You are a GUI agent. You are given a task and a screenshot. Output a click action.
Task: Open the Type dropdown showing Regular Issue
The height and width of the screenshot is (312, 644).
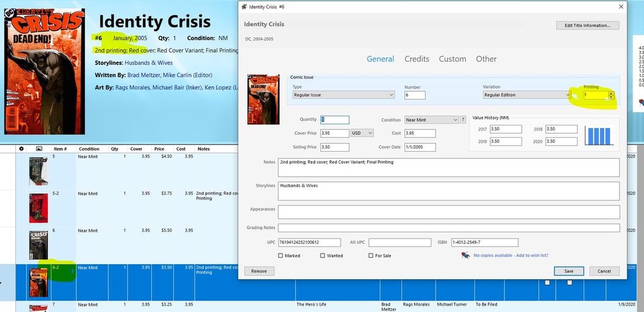(x=343, y=95)
